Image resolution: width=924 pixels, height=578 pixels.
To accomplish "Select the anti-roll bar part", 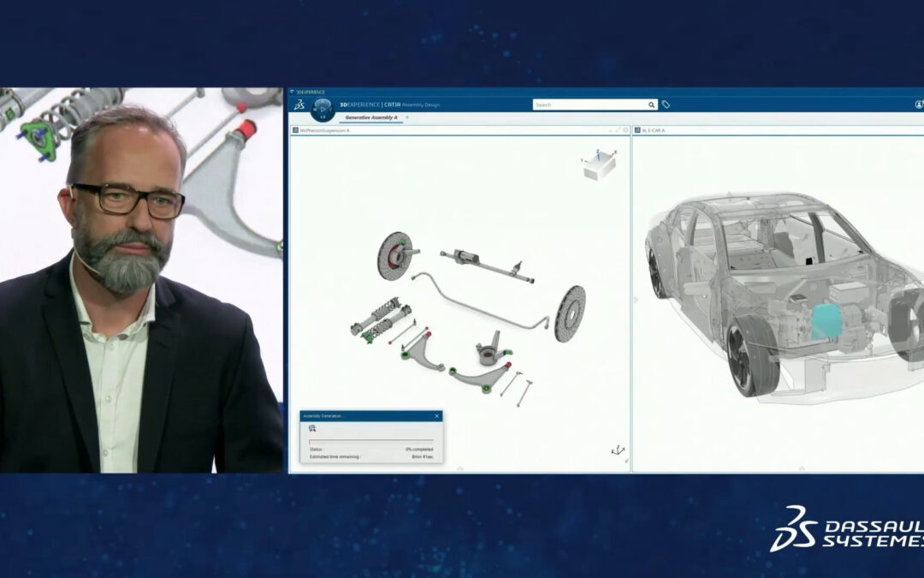I will tap(480, 302).
